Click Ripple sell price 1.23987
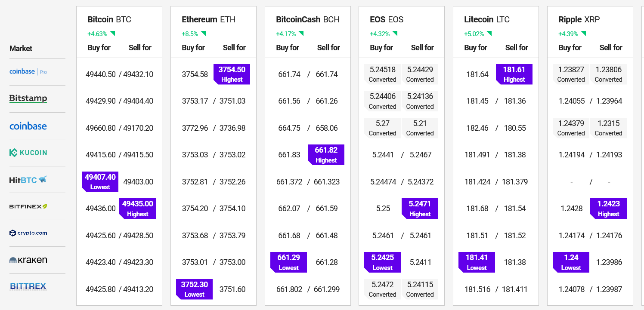The width and height of the screenshot is (644, 310). click(609, 289)
